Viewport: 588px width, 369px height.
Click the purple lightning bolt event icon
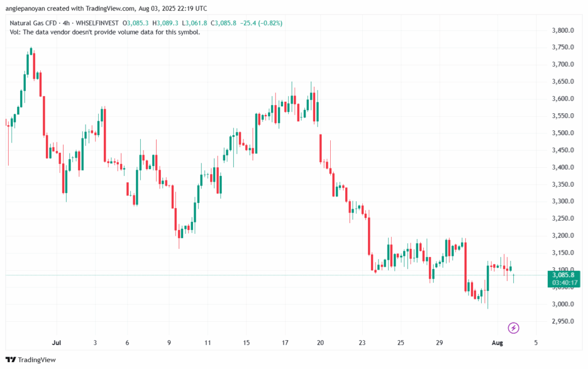(x=513, y=328)
